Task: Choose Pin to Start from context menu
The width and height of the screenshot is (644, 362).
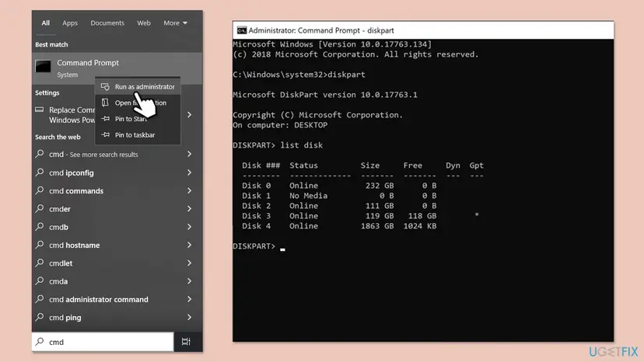Action: [138, 119]
